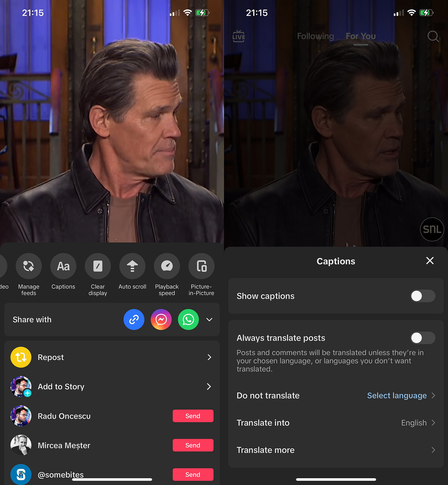Switch to For You tab

[361, 36]
